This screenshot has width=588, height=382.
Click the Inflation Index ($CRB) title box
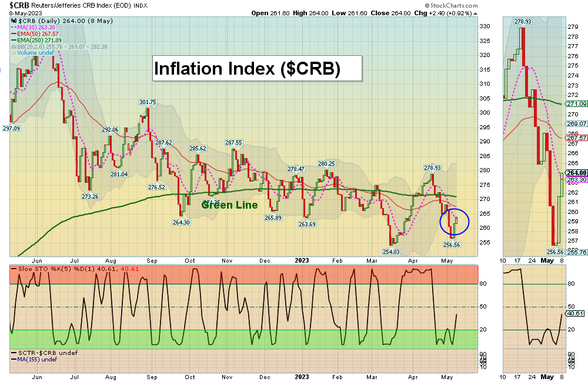click(257, 69)
